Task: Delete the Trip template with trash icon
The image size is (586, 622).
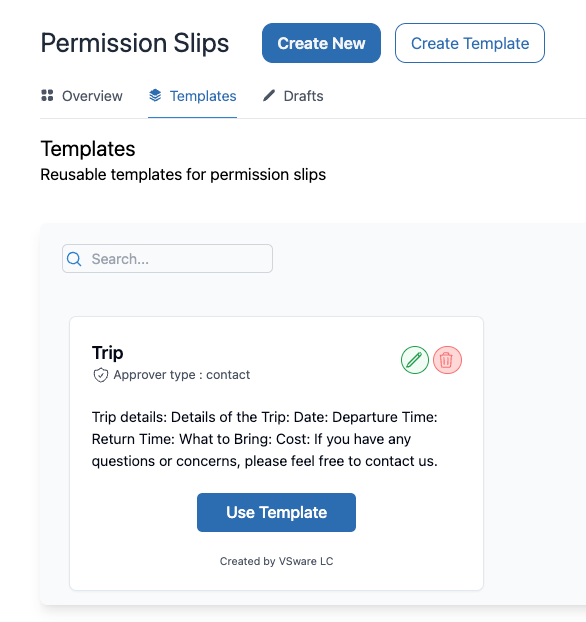Action: click(447, 360)
